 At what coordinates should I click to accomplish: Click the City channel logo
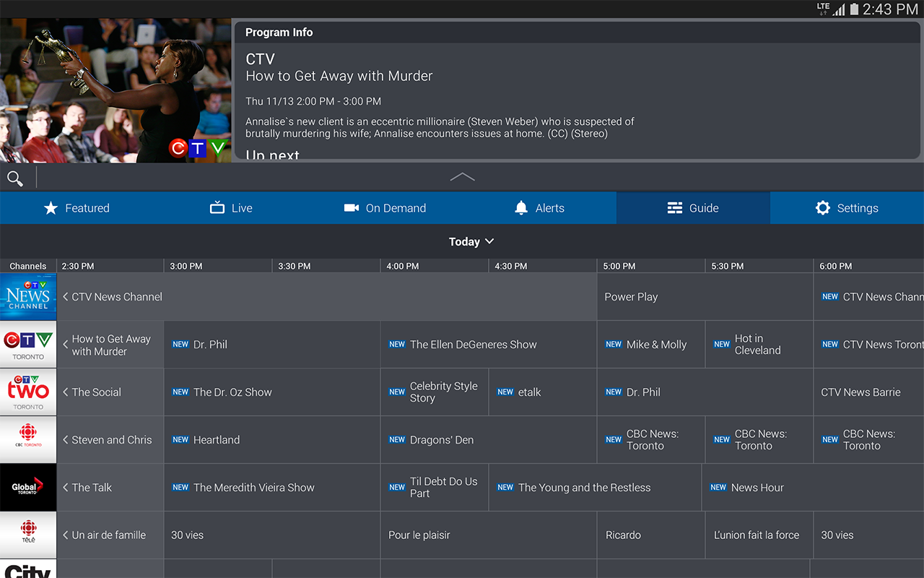[x=27, y=571]
